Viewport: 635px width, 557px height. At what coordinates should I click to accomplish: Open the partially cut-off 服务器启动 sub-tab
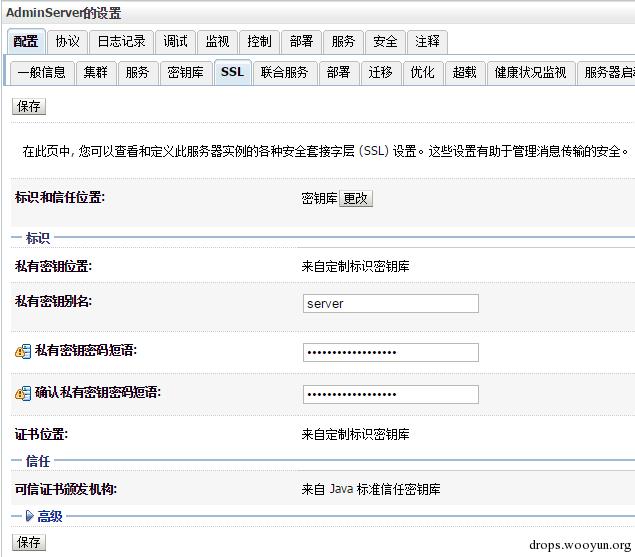[606, 73]
